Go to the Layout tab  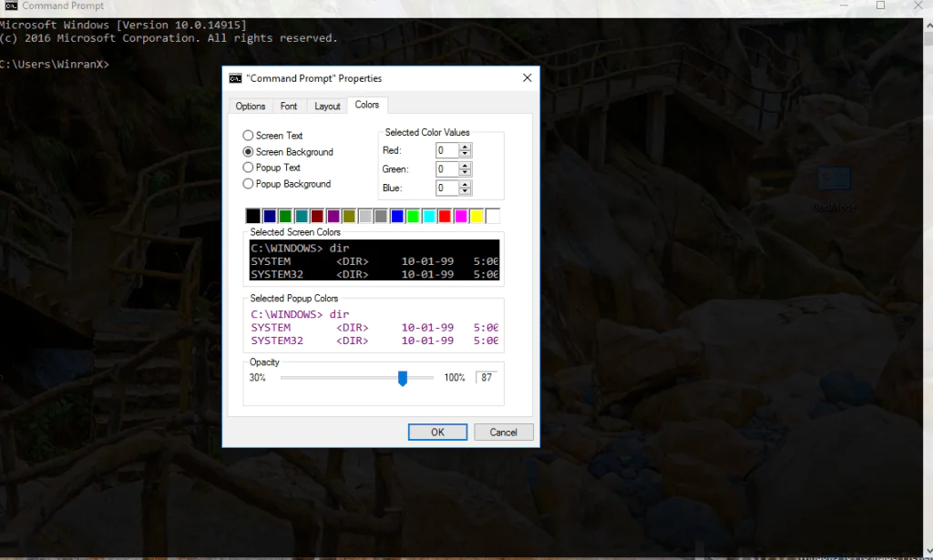(327, 107)
